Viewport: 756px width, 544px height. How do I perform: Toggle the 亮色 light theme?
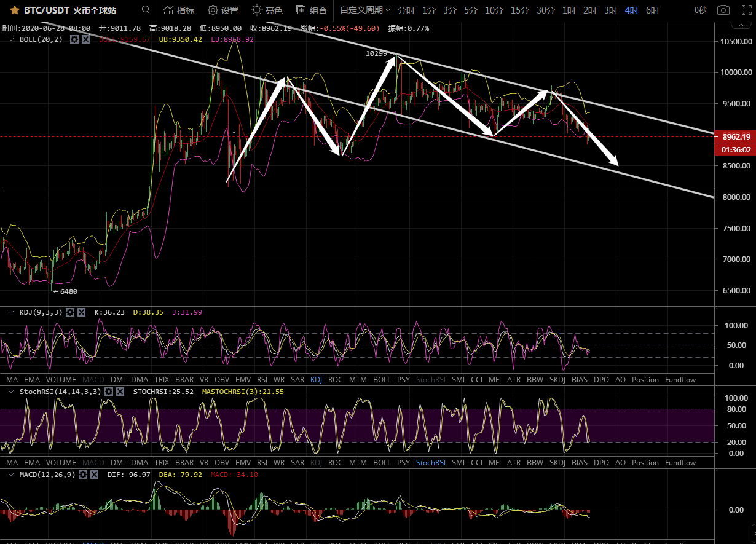[x=267, y=10]
